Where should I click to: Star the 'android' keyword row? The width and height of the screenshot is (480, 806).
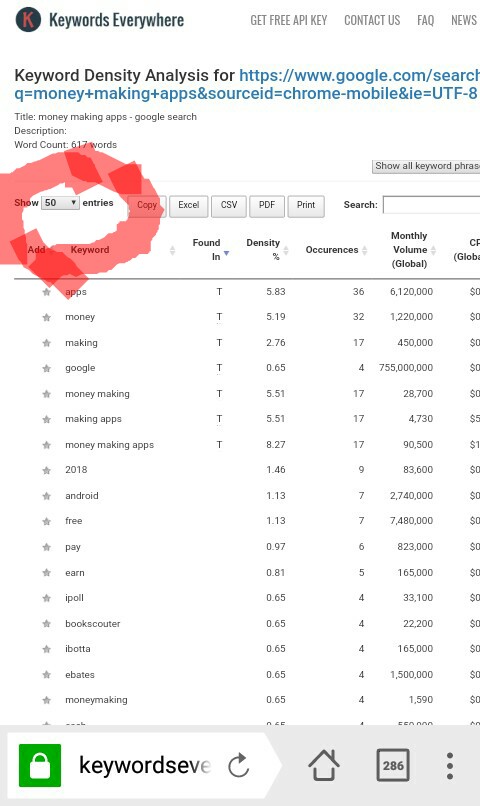pos(47,496)
